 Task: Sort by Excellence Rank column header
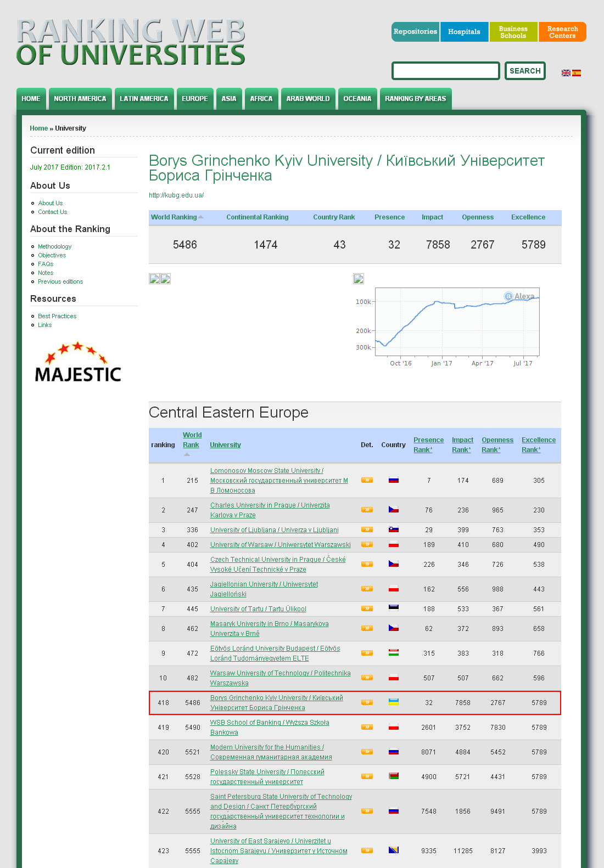click(538, 444)
